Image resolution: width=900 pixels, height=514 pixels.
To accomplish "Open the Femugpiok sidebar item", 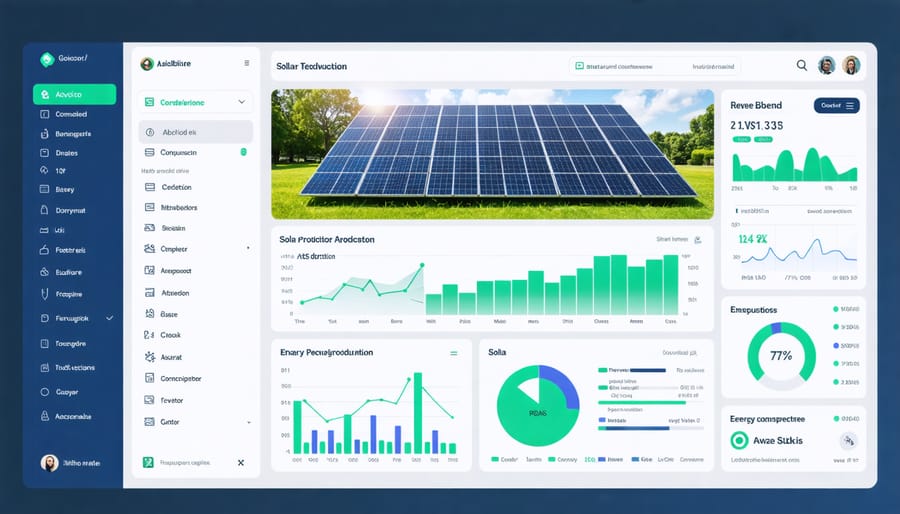I will pos(75,318).
